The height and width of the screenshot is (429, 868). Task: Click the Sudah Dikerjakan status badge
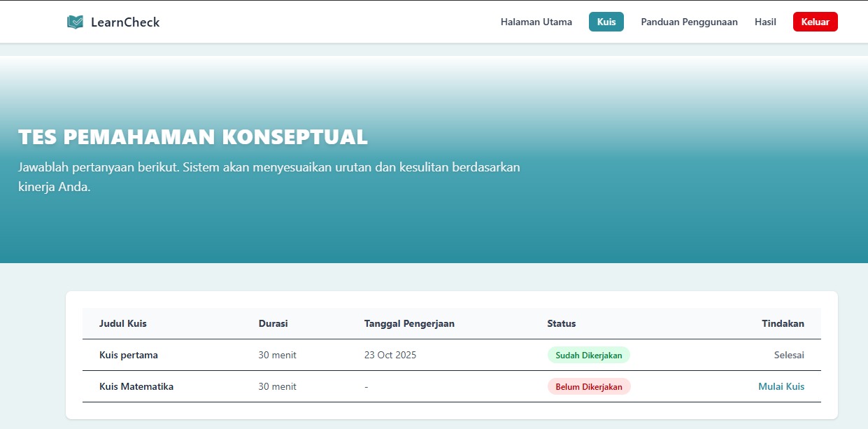point(589,355)
